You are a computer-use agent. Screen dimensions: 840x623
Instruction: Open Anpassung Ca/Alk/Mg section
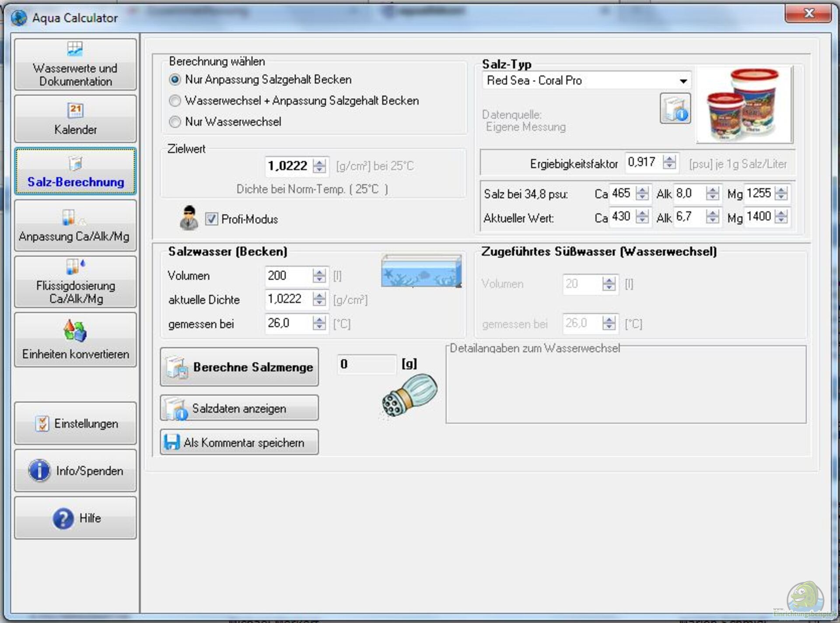coord(75,226)
